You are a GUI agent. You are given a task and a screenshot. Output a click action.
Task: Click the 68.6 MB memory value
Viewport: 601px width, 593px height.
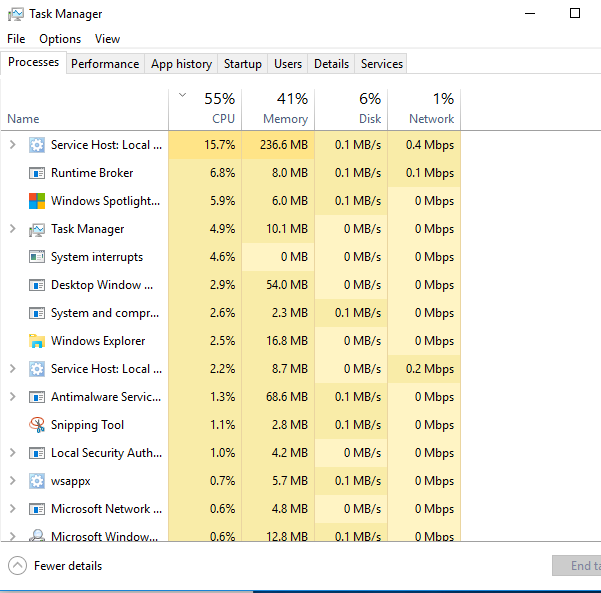[287, 397]
